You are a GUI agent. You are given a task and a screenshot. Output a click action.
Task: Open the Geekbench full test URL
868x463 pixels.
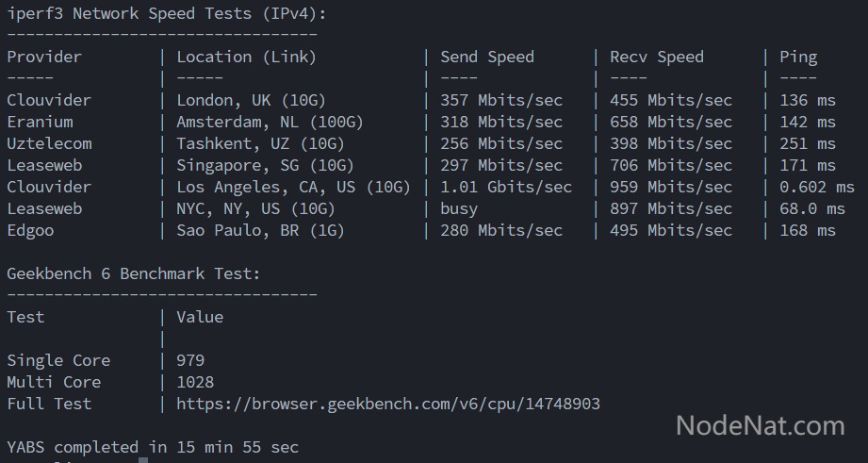coord(388,404)
